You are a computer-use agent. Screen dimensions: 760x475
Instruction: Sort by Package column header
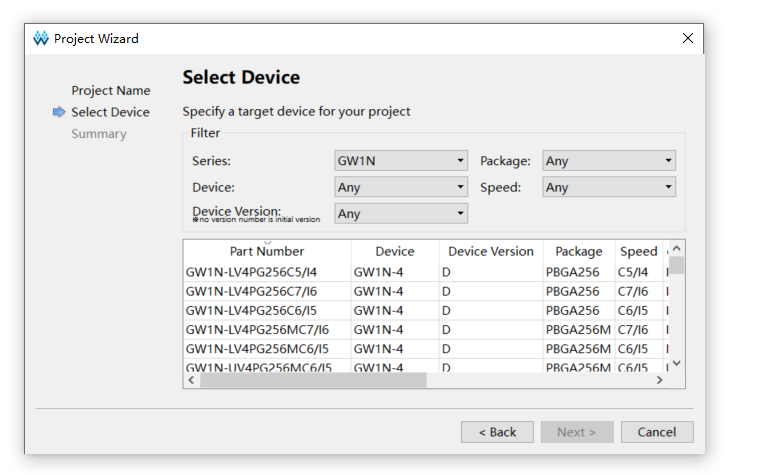(579, 251)
